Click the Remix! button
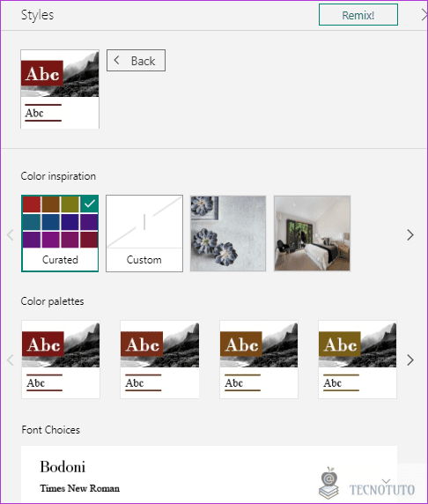Image resolution: width=428 pixels, height=504 pixels. coord(358,15)
